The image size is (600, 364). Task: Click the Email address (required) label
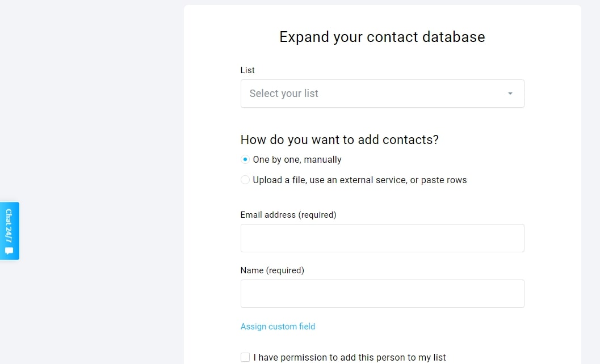point(288,215)
